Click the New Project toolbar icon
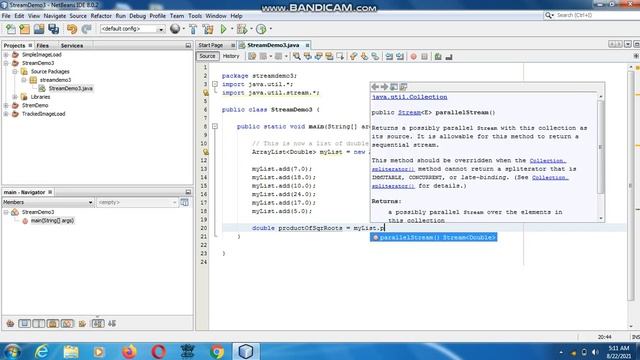 24,29
